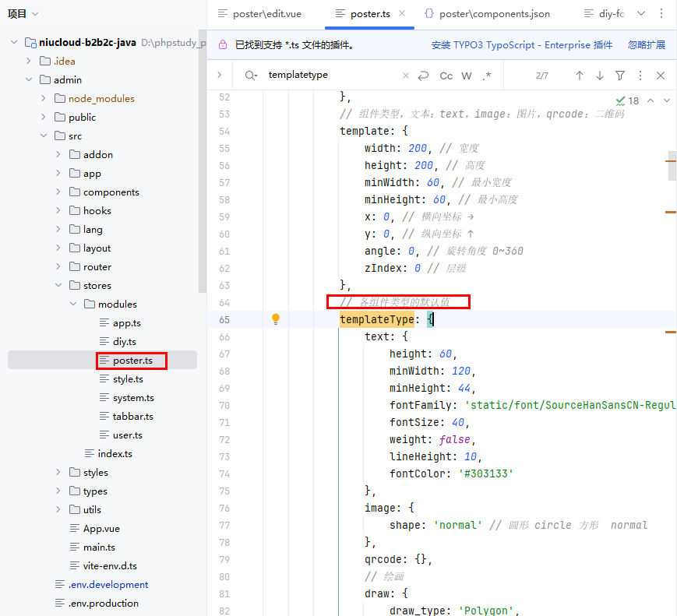Click the lightbulb quick-fix icon on line 65

click(275, 319)
